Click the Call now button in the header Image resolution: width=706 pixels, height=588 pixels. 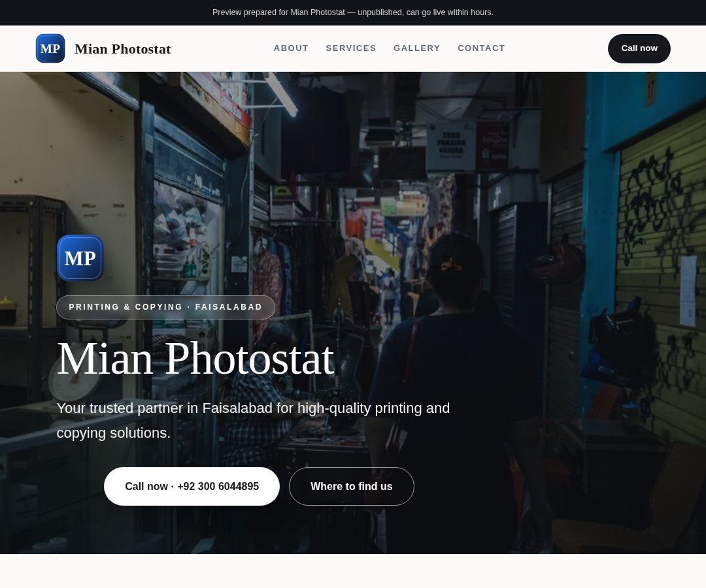tap(639, 48)
